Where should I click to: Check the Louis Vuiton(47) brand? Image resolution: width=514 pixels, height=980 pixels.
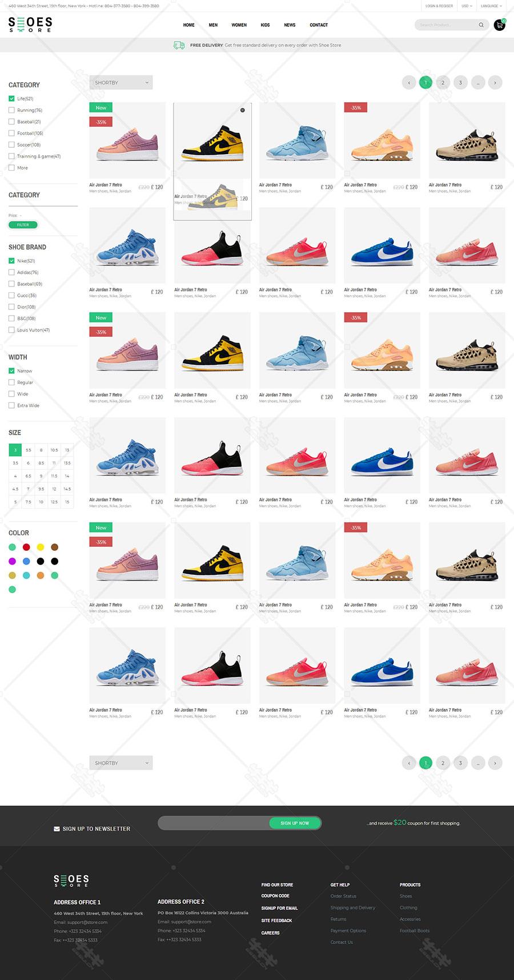(11, 330)
